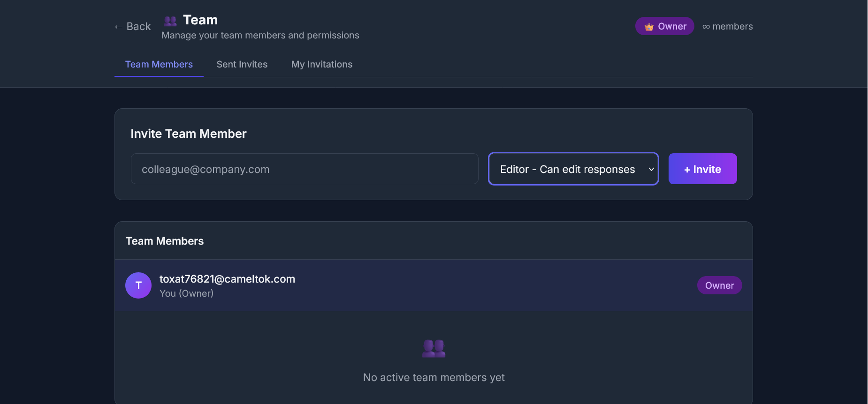Click the Back arrow link
868x404 pixels.
pyautogui.click(x=133, y=27)
